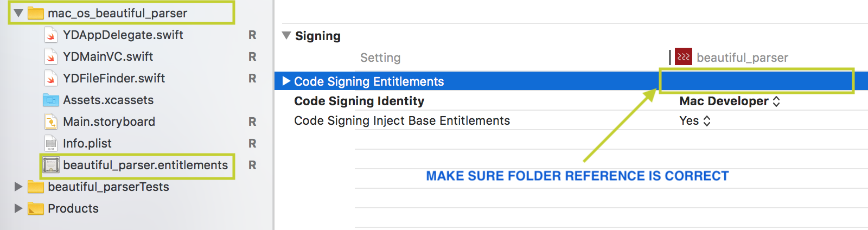Open the Mac Developer identity dropdown
This screenshot has height=230, width=868.
(x=729, y=101)
